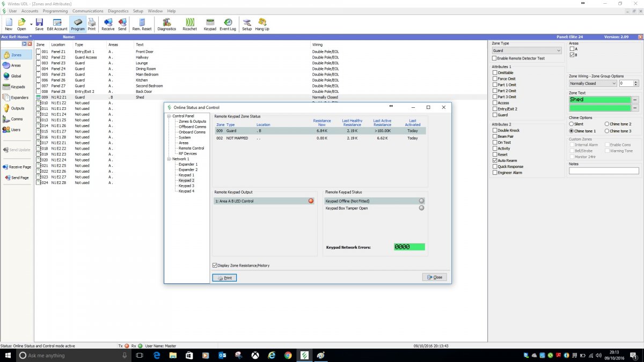
Task: Uncheck Display Zone Resistance/History
Action: coord(215,265)
